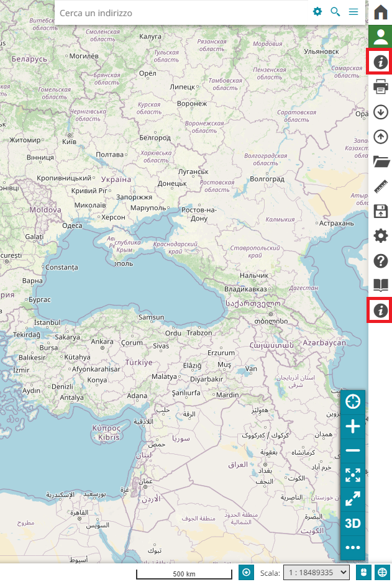Click the 'Konya' city label
392x582 pixels.
98,380
